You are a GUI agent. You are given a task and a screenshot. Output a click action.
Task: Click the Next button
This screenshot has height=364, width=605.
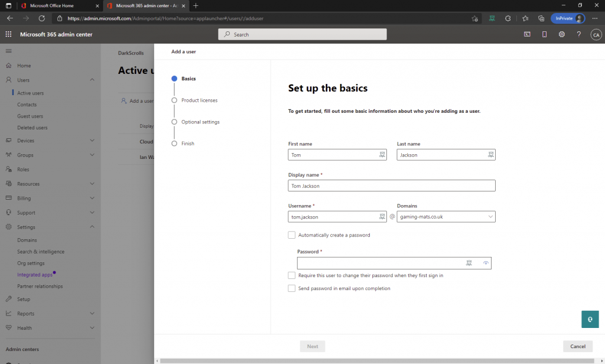tap(313, 346)
